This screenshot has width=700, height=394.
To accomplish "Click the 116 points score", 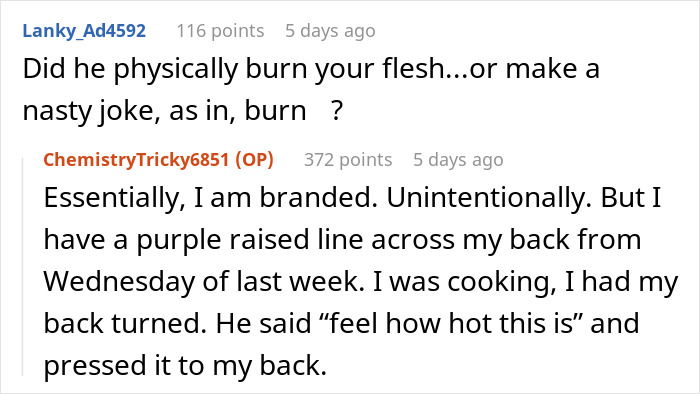I will [220, 31].
